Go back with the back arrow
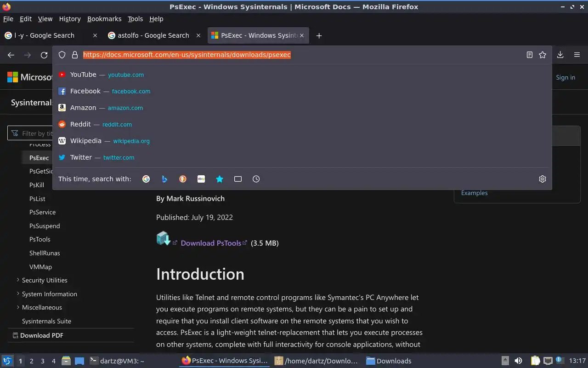588x368 pixels. point(11,55)
